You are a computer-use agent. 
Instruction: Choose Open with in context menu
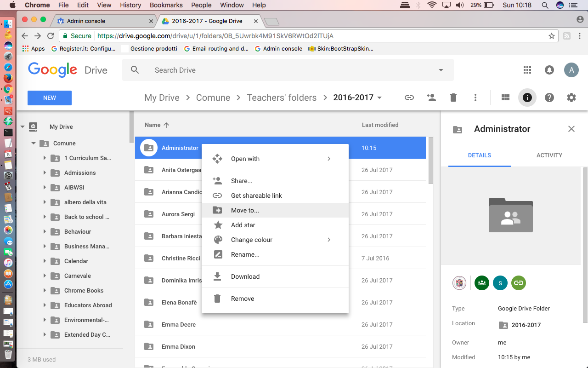tap(275, 159)
